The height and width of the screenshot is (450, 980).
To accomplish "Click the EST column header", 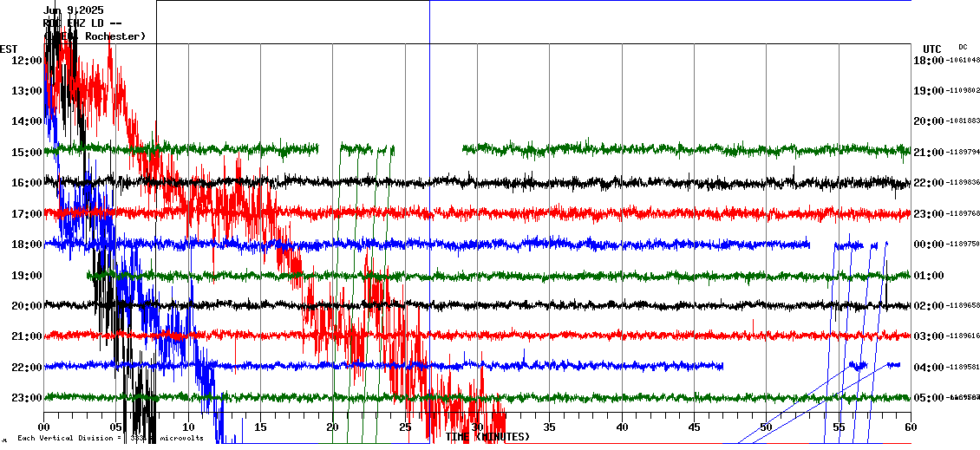I will pyautogui.click(x=9, y=49).
